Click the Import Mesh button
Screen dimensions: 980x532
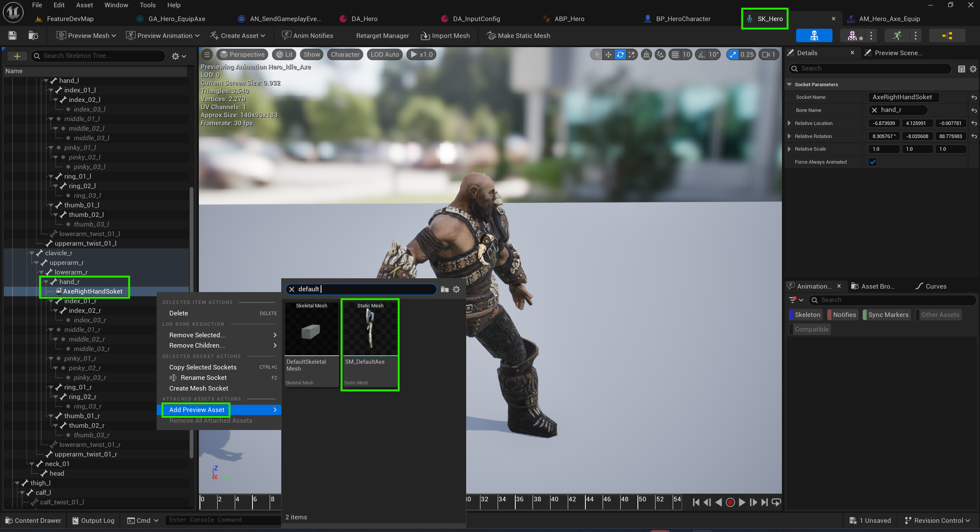[445, 36]
